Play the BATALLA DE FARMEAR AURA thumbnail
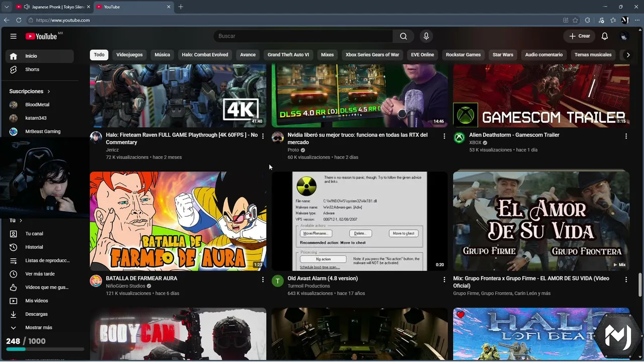This screenshot has height=362, width=644. (x=178, y=221)
